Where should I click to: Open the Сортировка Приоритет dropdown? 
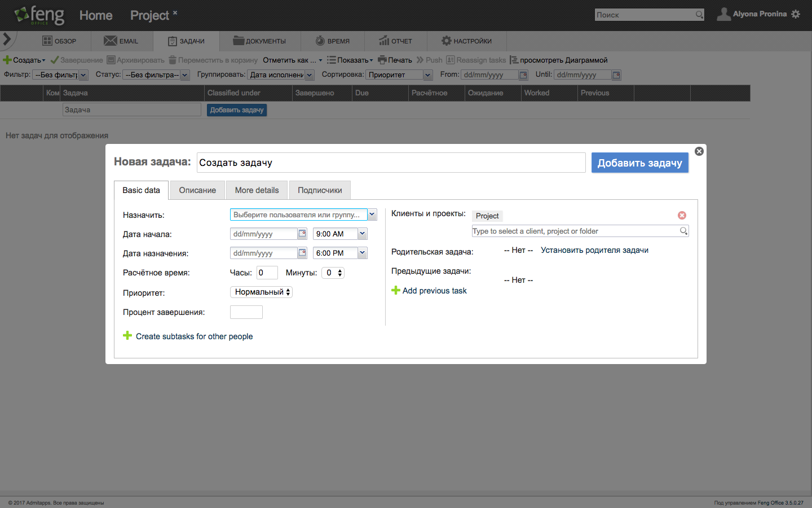coord(427,75)
